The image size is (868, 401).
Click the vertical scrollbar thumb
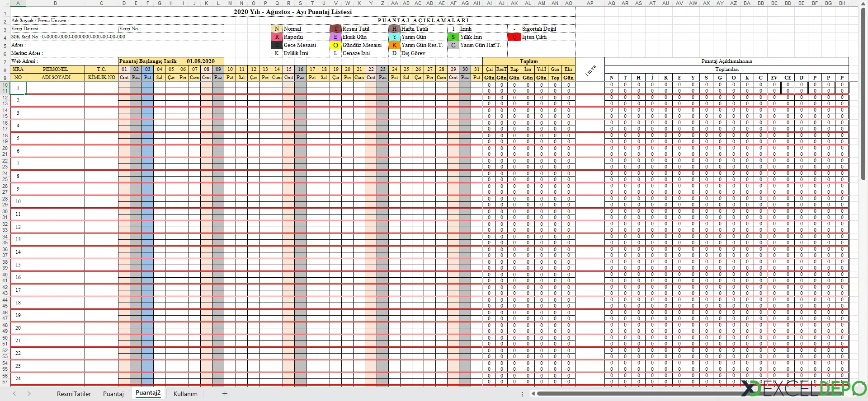(x=863, y=95)
